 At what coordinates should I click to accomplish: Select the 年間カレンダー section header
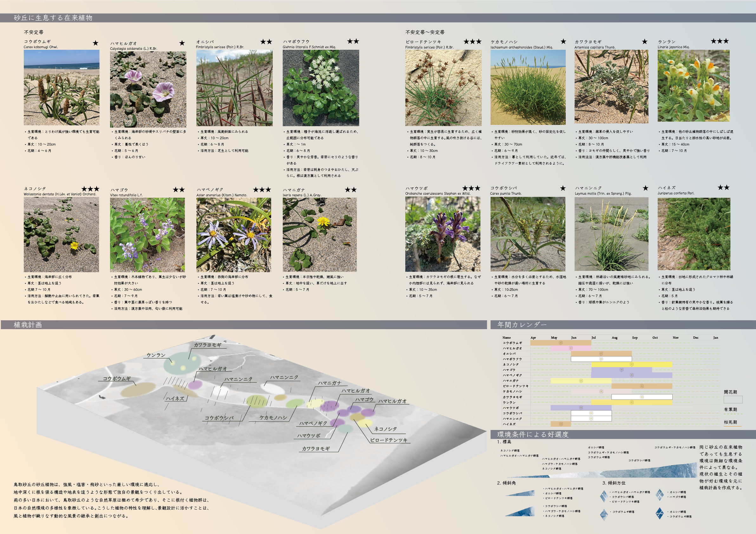pos(522,325)
